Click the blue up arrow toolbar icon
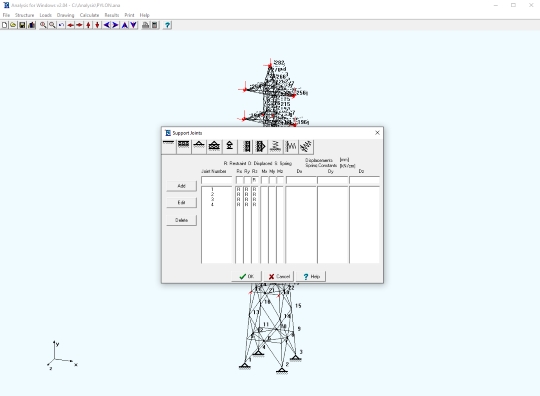 click(x=124, y=25)
